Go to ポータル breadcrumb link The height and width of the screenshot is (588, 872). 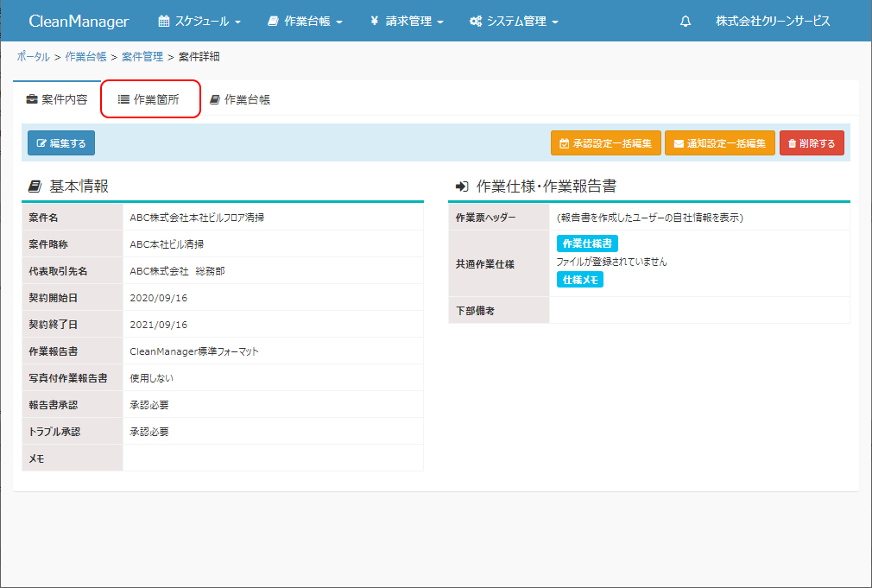coord(33,57)
